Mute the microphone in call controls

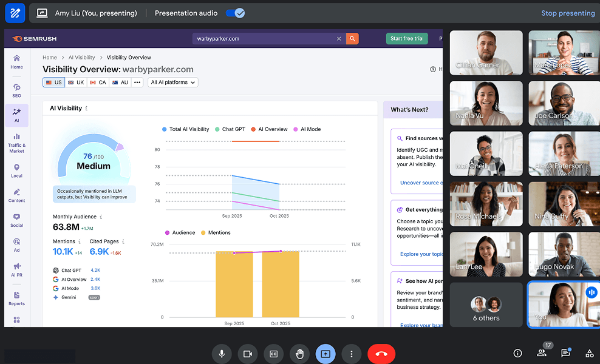pyautogui.click(x=222, y=353)
